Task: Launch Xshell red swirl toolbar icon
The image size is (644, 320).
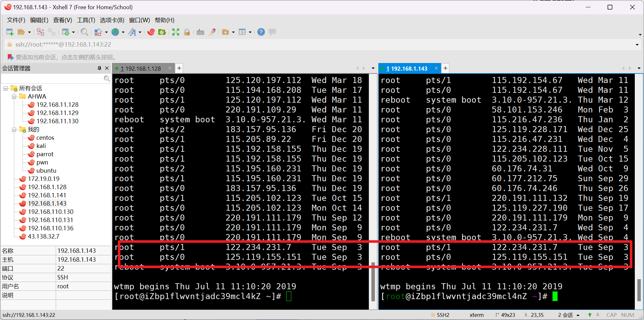Action: [x=151, y=32]
